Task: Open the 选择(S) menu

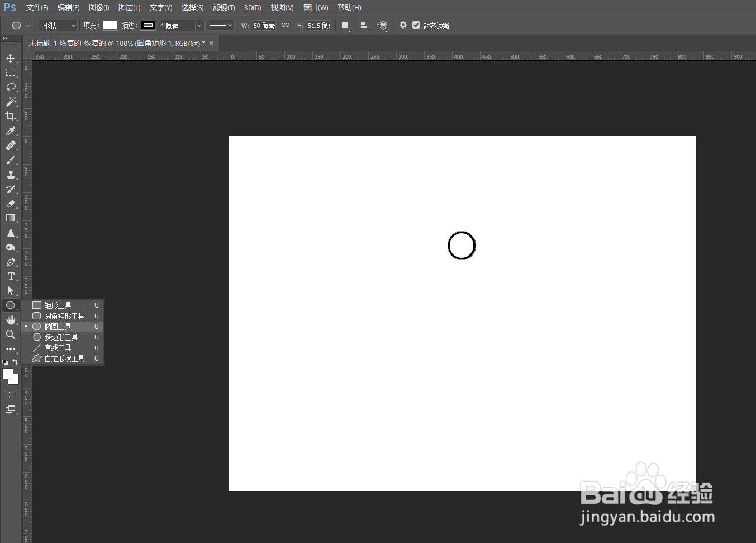Action: click(192, 8)
